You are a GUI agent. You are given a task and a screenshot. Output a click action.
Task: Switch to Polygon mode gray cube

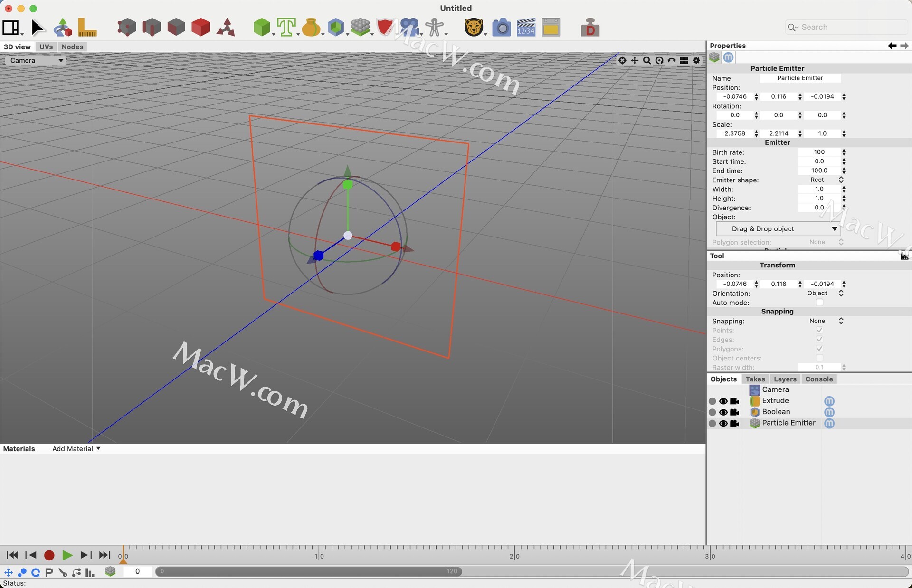pos(176,28)
